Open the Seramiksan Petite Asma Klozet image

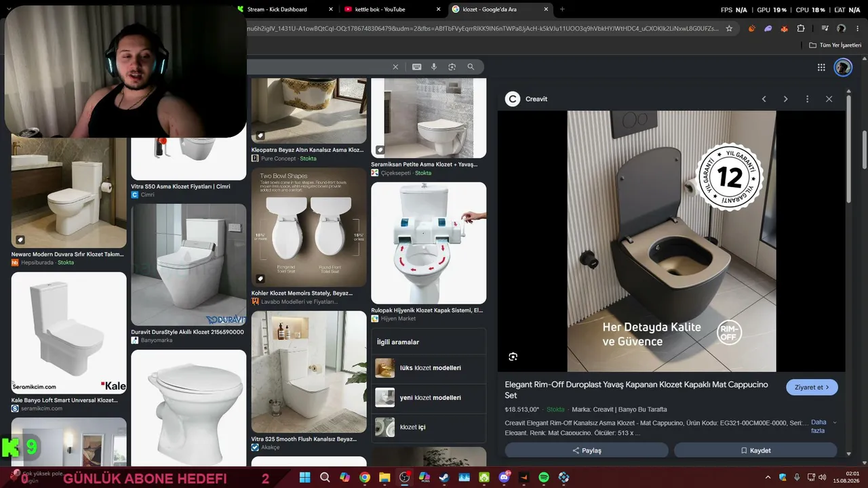[429, 117]
